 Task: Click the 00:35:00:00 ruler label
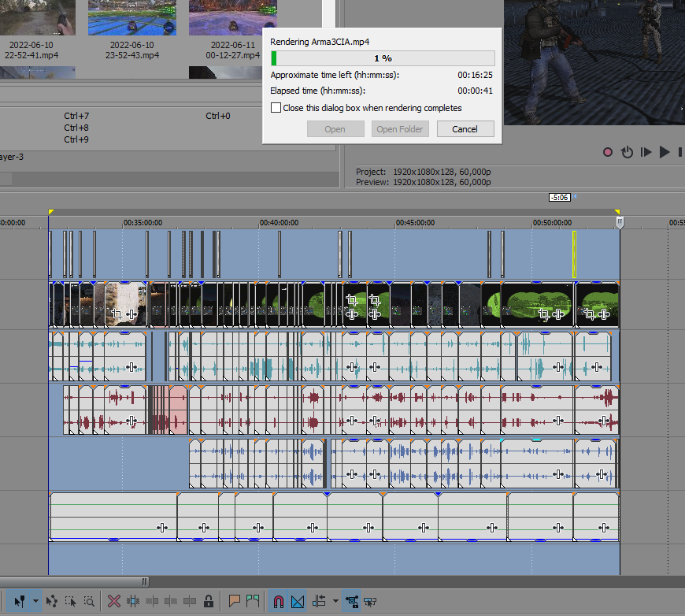[x=143, y=222]
